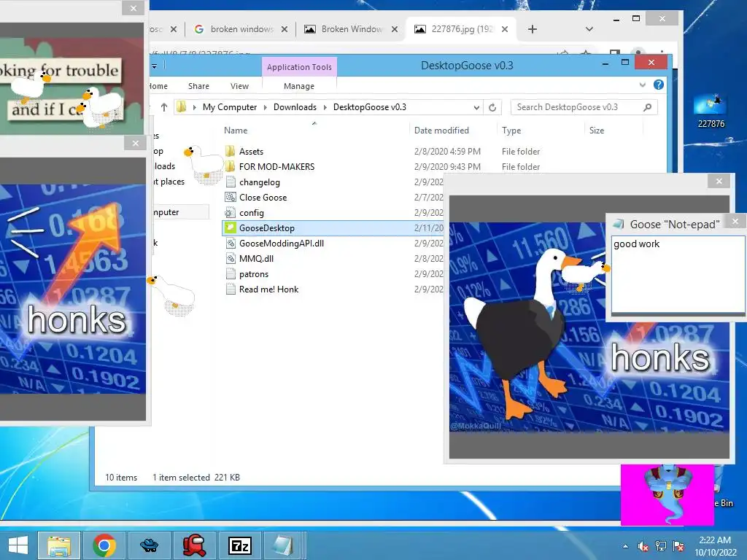Viewport: 747px width, 560px height.
Task: Click the blue hat character taskbar icon
Action: 150,545
